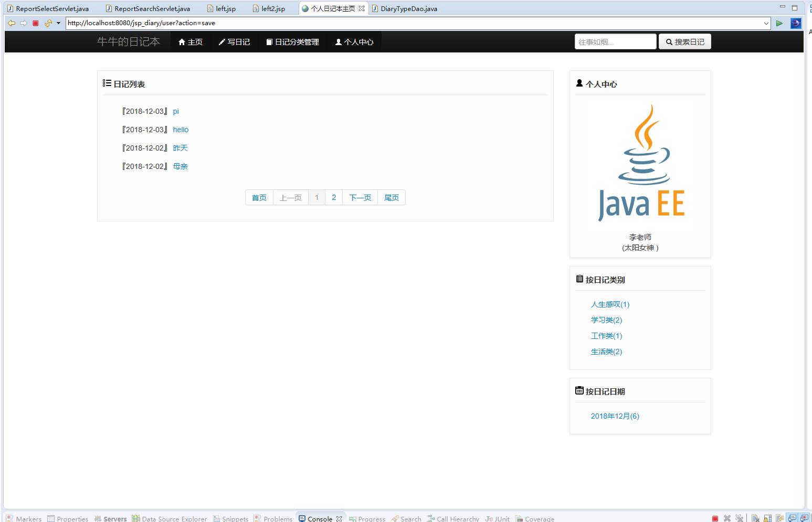
Task: Switch to the Servers view tab
Action: (x=110, y=518)
